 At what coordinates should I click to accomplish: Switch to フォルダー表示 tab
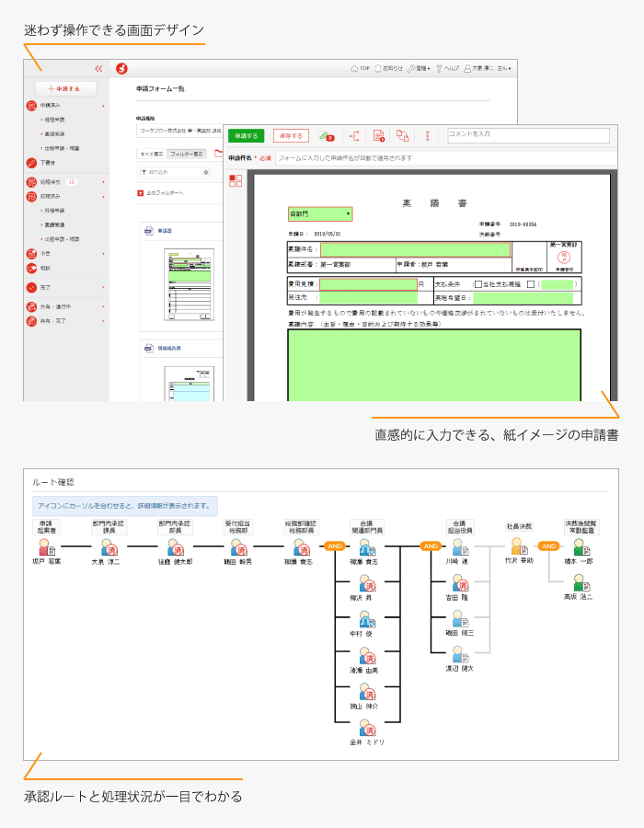[187, 154]
